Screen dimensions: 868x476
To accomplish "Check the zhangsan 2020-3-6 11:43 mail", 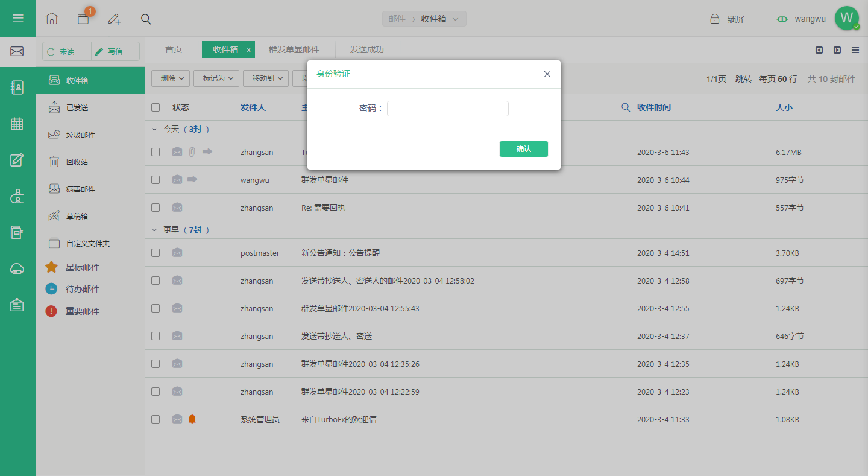I will tap(156, 152).
